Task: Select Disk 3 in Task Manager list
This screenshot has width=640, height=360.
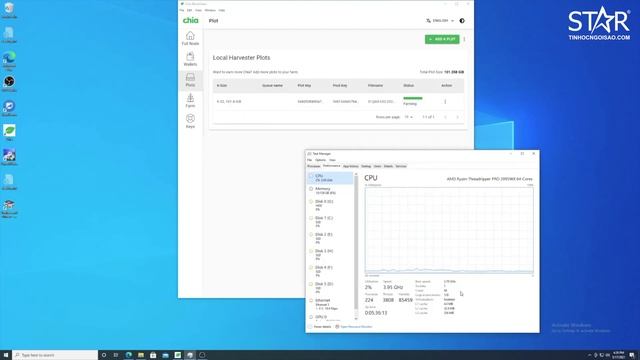Action: (x=330, y=255)
